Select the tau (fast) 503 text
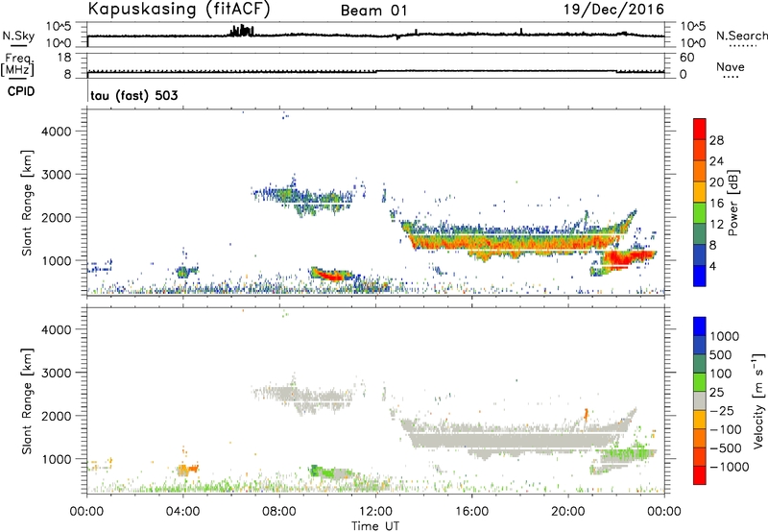Viewport: 768px width, 532px height. [134, 95]
